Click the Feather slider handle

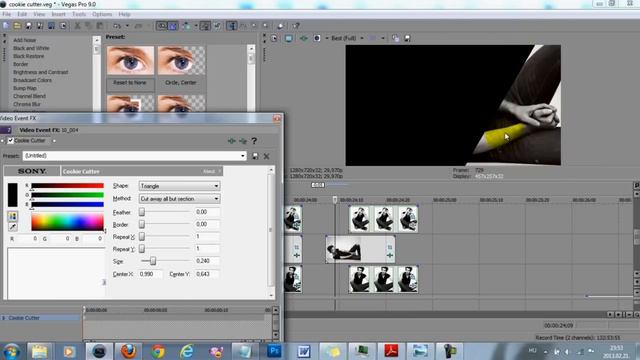[x=142, y=212]
